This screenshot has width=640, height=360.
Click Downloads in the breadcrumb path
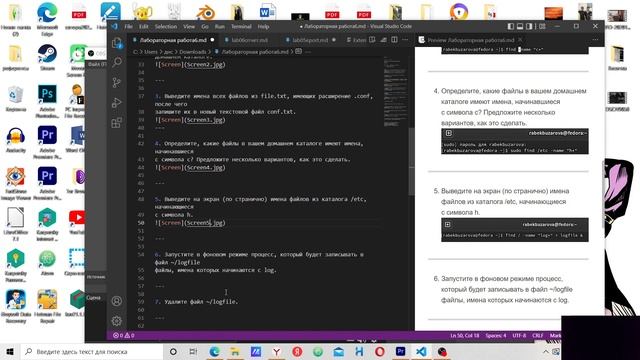tap(192, 52)
